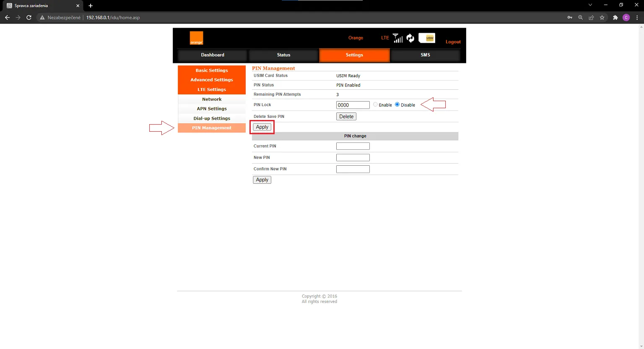Click the USIM card status icon
644x349 pixels.
point(427,38)
